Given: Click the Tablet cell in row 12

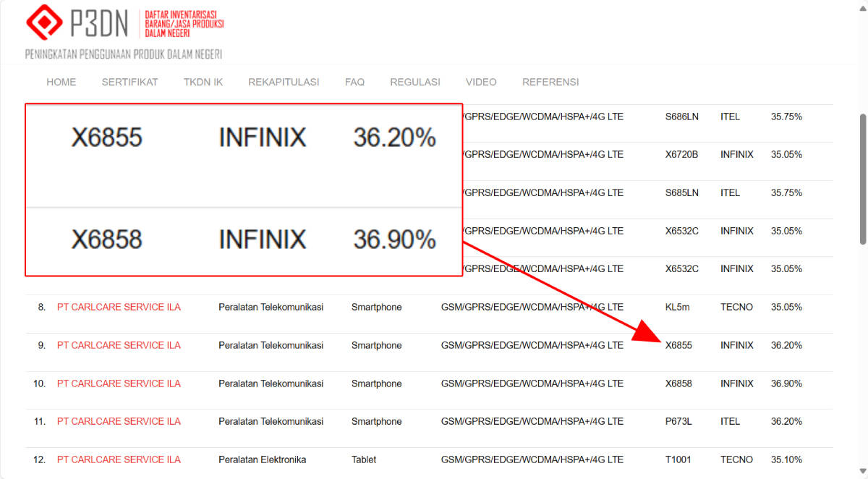Looking at the screenshot, I should click(364, 459).
